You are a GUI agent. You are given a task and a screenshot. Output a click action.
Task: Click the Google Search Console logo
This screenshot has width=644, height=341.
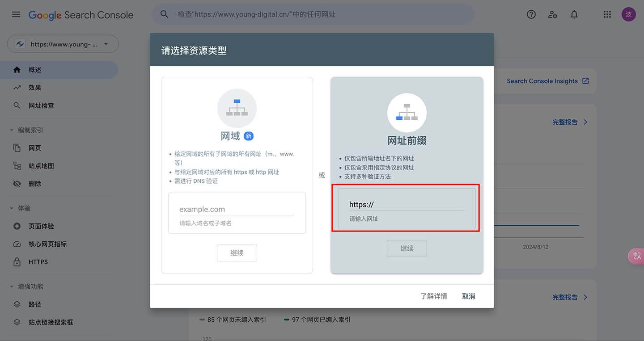[81, 15]
